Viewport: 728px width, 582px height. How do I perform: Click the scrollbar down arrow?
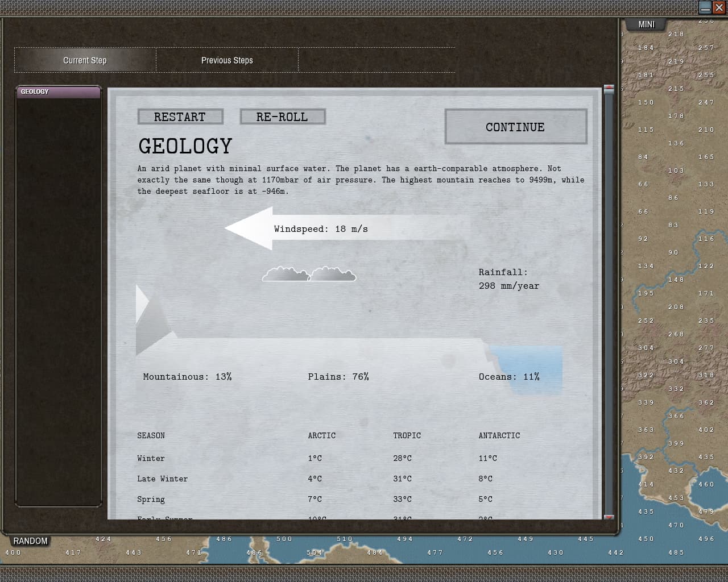coord(609,517)
